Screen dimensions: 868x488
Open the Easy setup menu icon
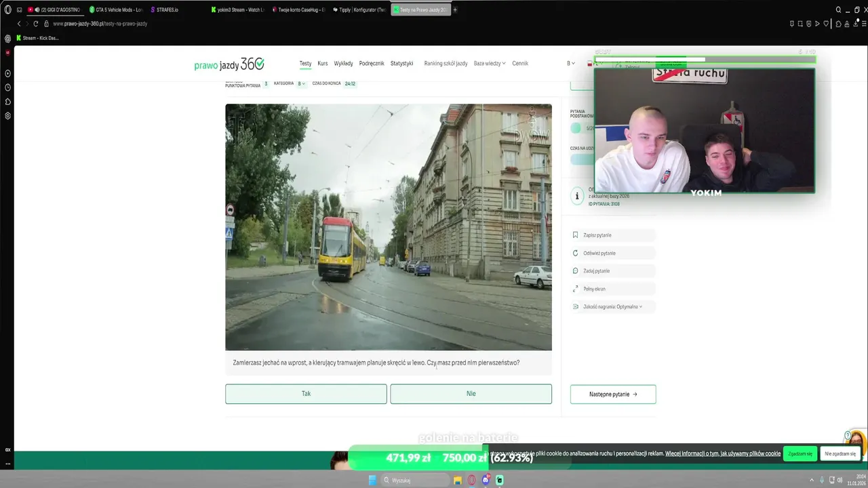point(863,24)
